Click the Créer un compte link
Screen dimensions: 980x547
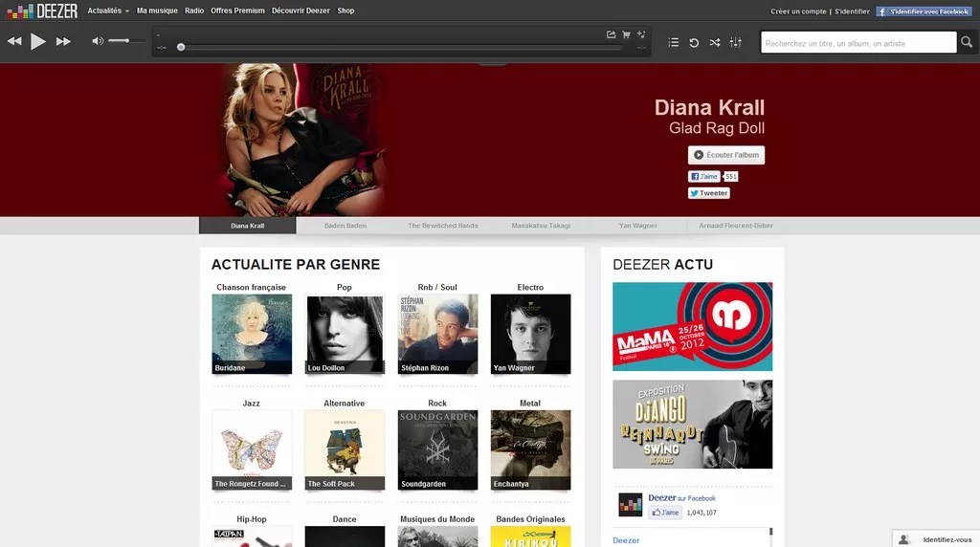798,11
